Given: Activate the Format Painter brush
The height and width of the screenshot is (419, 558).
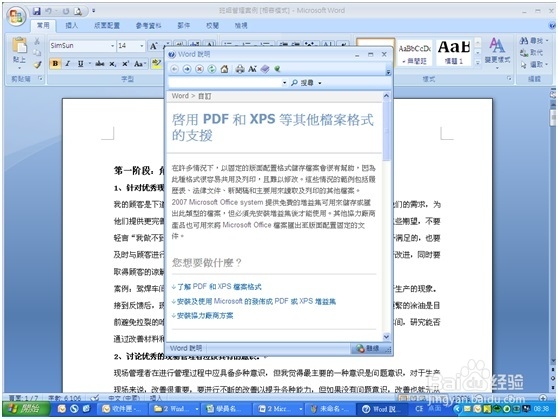Looking at the screenshot, I should pos(37,64).
